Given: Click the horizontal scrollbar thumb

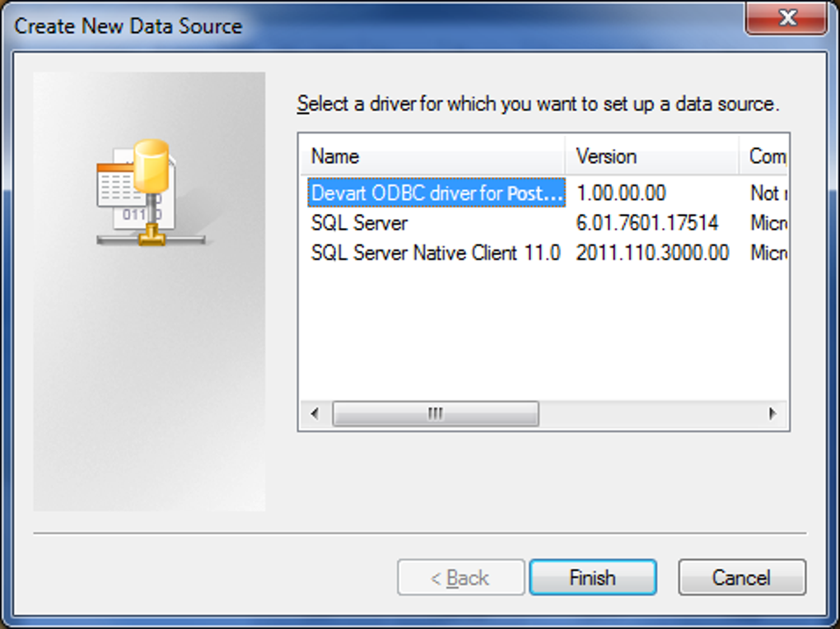Looking at the screenshot, I should coord(435,413).
